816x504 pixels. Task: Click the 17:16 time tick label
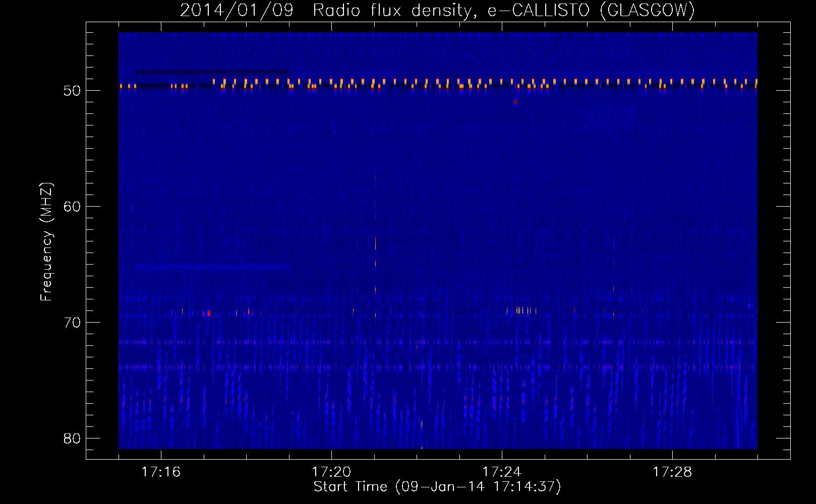tap(161, 472)
